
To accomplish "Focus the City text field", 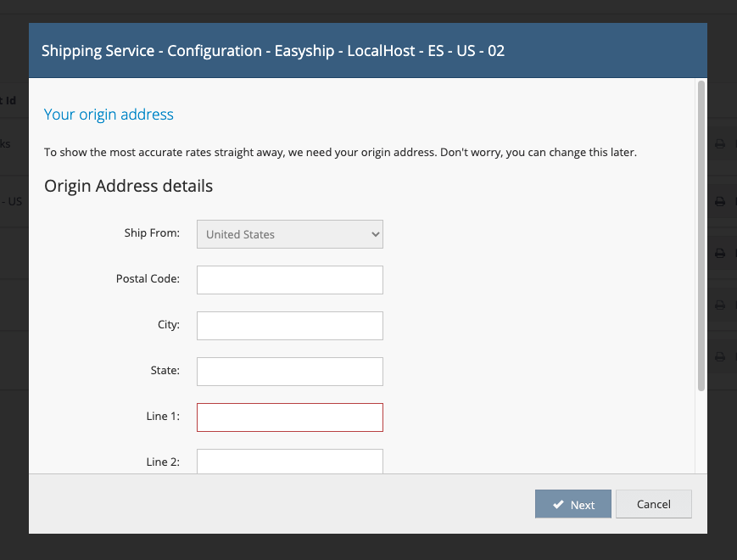I will tap(289, 325).
